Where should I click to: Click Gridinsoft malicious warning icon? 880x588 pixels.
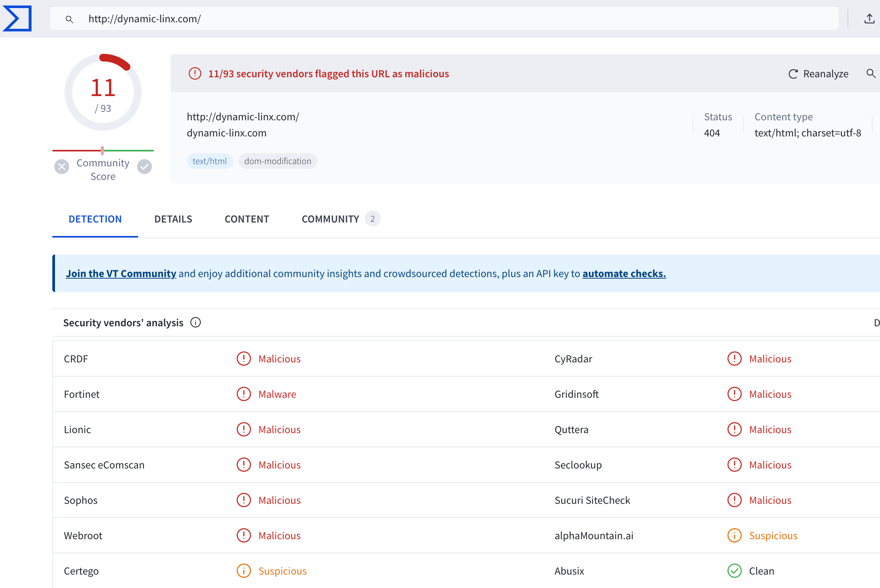tap(735, 394)
